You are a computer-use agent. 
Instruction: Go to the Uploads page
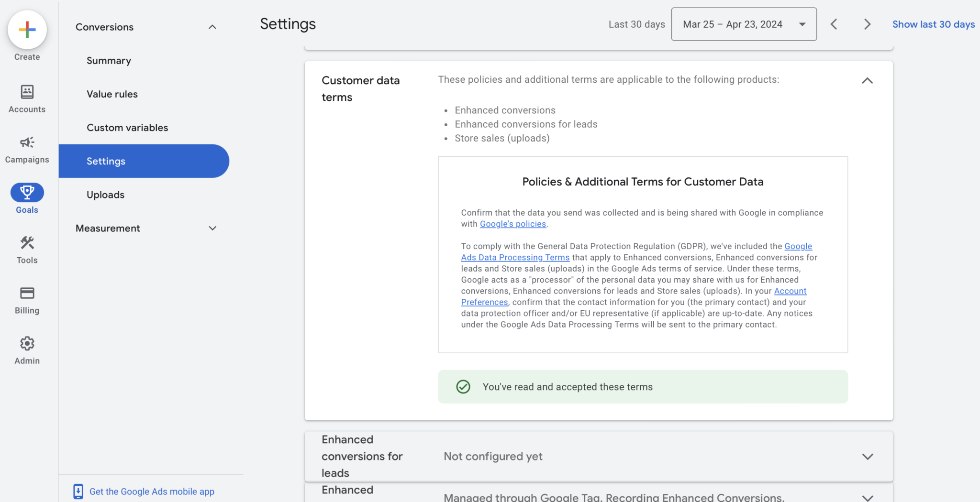click(106, 195)
